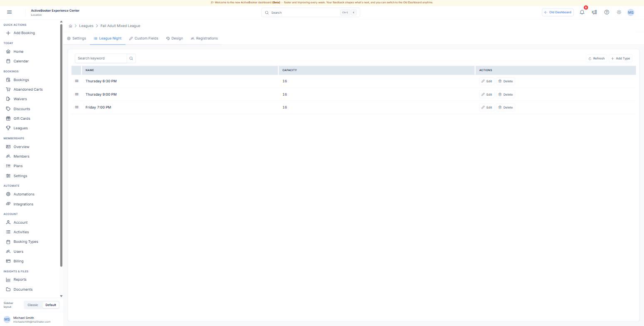This screenshot has width=644, height=326.
Task: Open the Custom Fields tab
Action: tap(143, 38)
